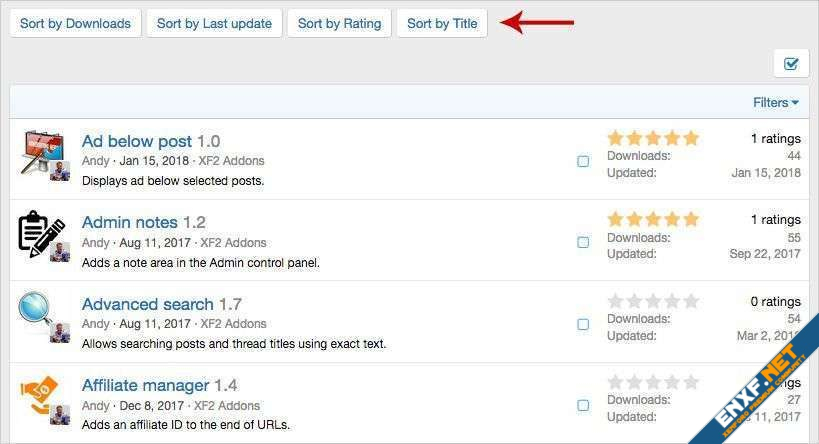Click Andy's avatar on Admin notes
This screenshot has width=819, height=444.
tap(60, 252)
